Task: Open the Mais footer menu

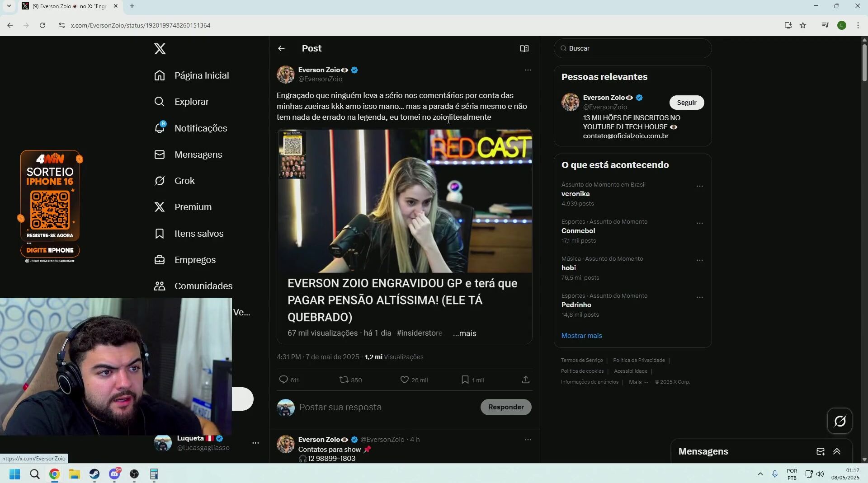Action: click(x=638, y=382)
